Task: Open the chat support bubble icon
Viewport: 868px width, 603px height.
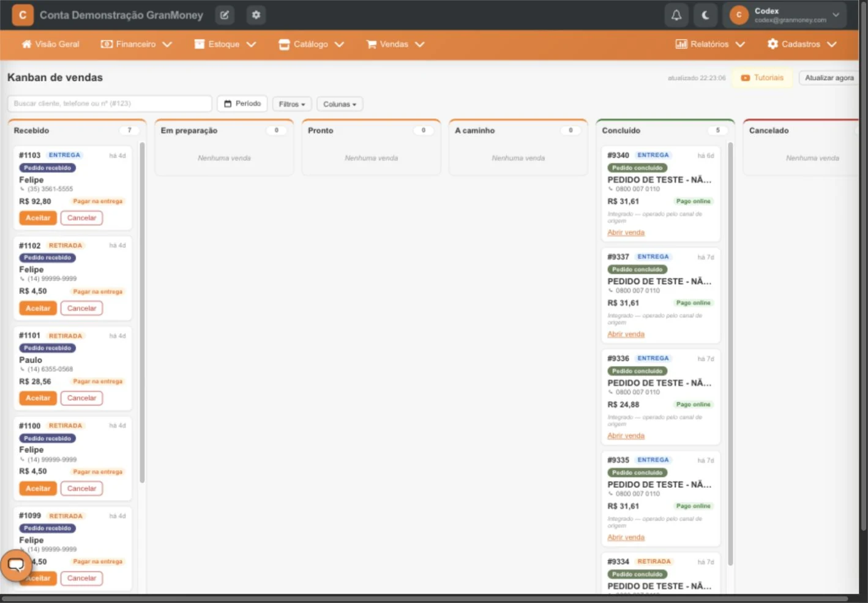Action: 16,565
